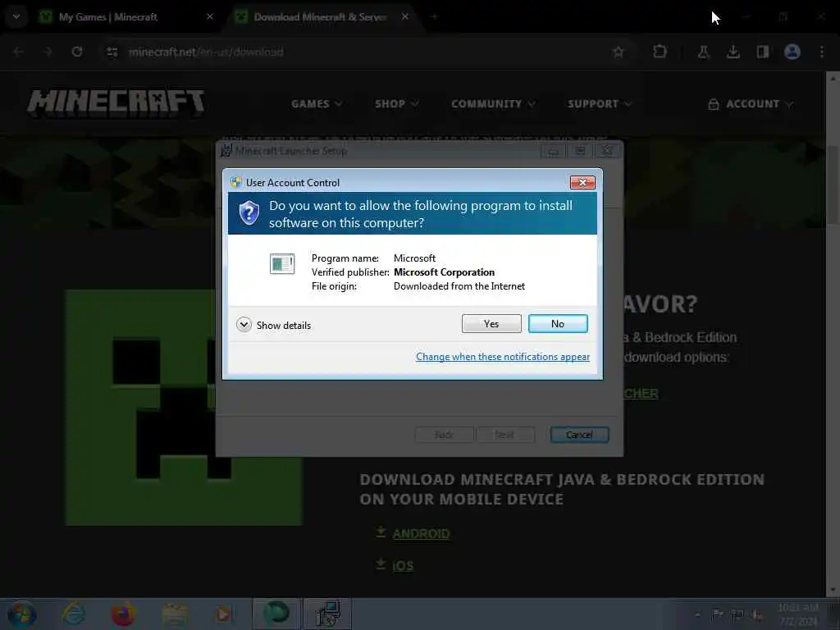Click Next in Minecraft Launcher Setup window
The height and width of the screenshot is (630, 840).
504,435
